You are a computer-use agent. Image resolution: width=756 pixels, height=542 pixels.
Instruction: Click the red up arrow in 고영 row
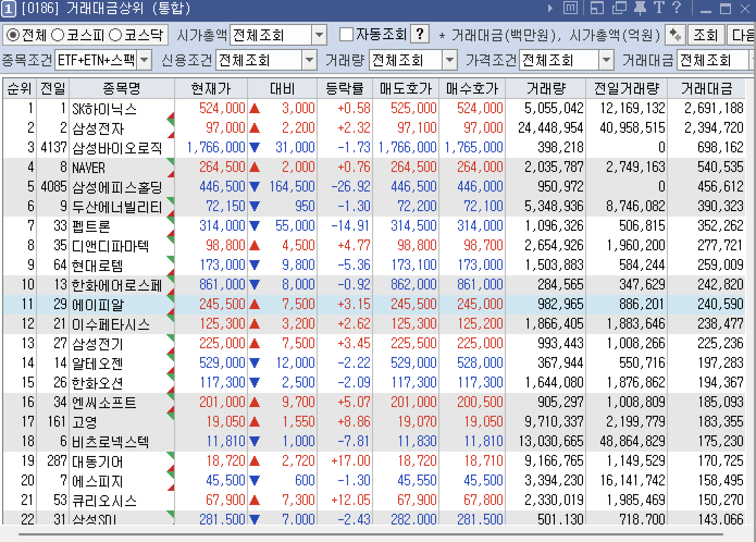(x=254, y=422)
